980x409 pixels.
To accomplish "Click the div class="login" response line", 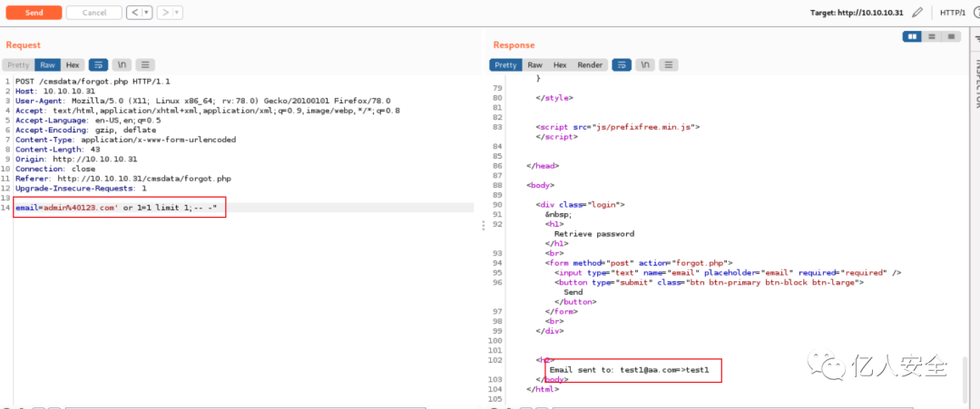I will (x=580, y=204).
